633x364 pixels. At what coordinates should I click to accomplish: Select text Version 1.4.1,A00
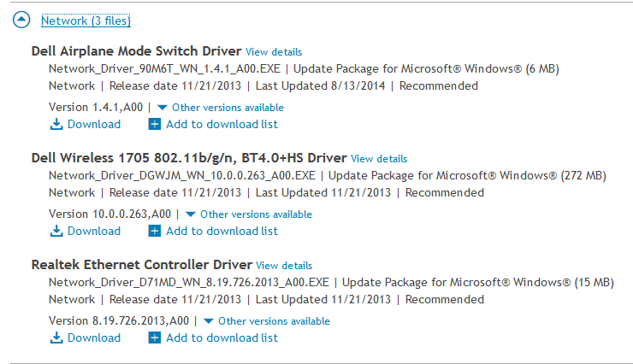pos(96,107)
